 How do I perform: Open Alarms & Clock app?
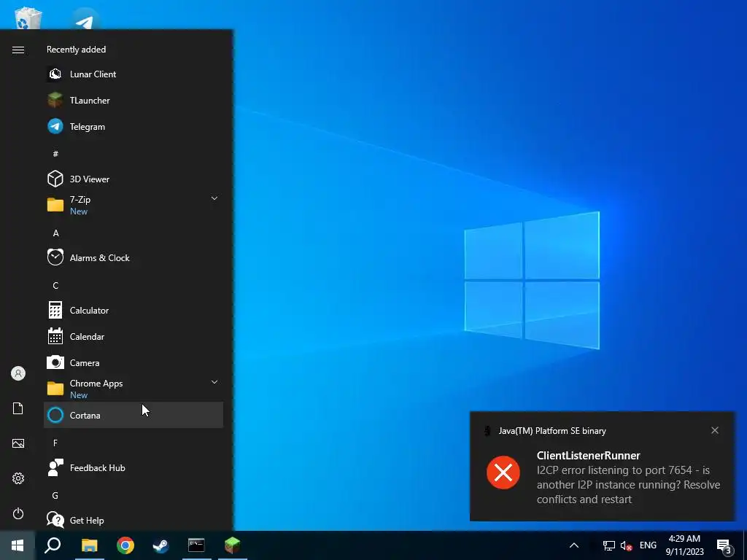click(133, 257)
